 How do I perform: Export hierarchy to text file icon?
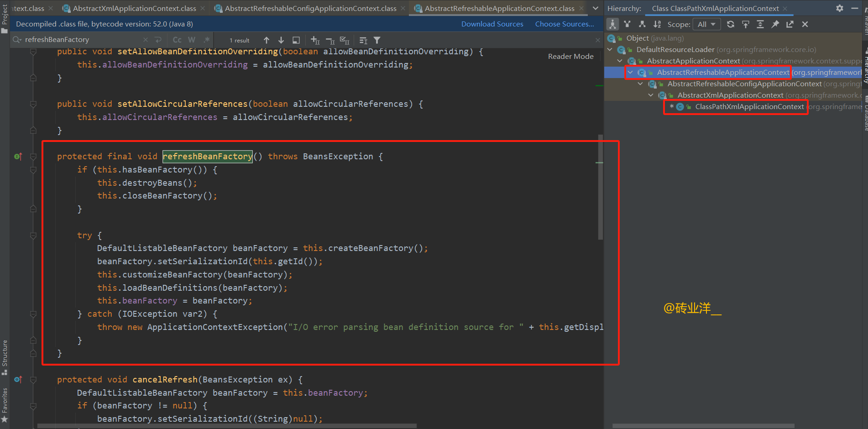pyautogui.click(x=790, y=24)
